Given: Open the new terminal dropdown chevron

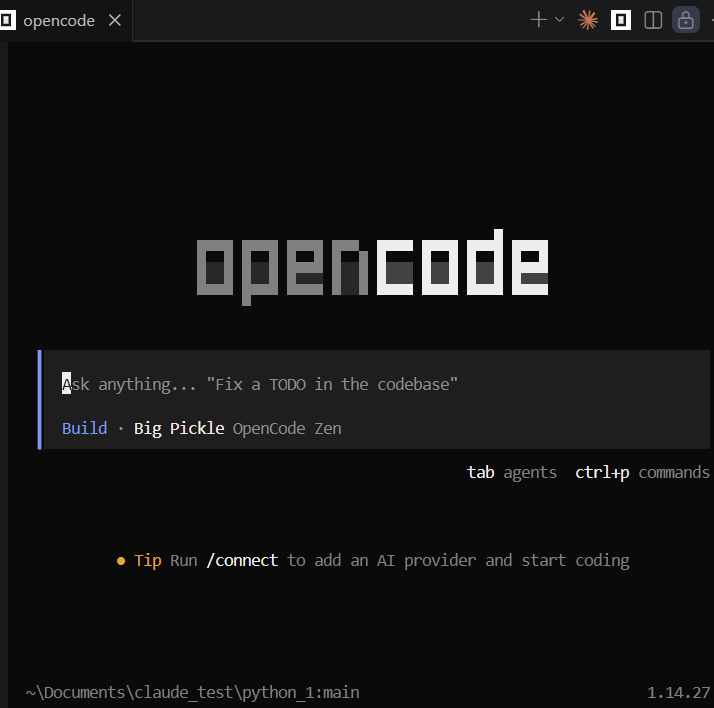Looking at the screenshot, I should (x=560, y=20).
